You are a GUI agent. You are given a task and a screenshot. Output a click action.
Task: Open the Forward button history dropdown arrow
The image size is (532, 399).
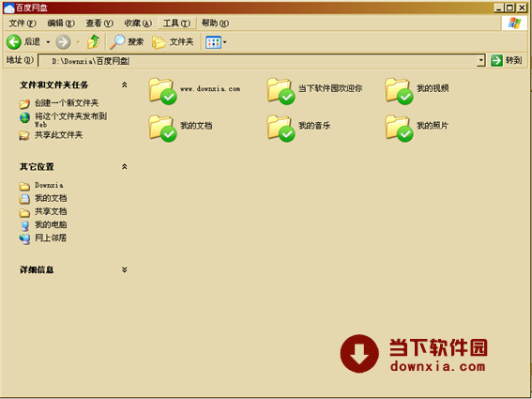point(78,42)
